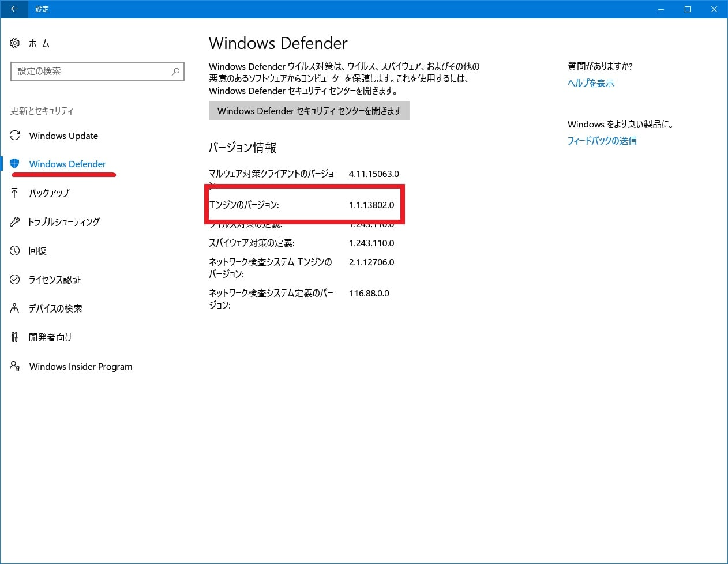The height and width of the screenshot is (564, 728).
Task: Click the backup up-arrow icon
Action: (x=15, y=193)
